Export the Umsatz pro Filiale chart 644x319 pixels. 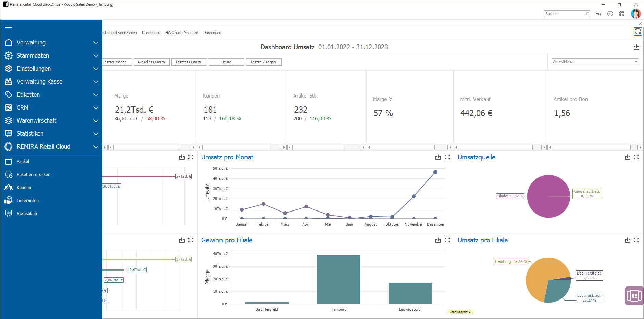pyautogui.click(x=627, y=240)
